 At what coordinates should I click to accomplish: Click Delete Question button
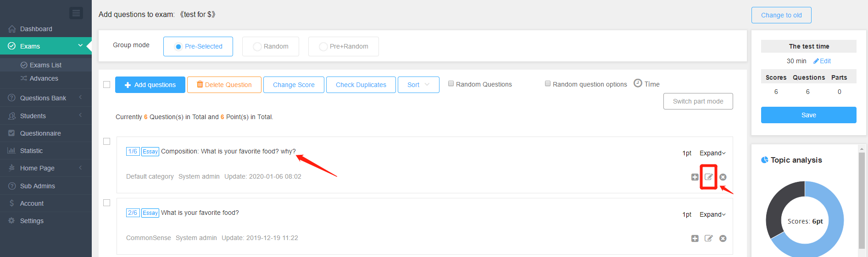point(224,85)
